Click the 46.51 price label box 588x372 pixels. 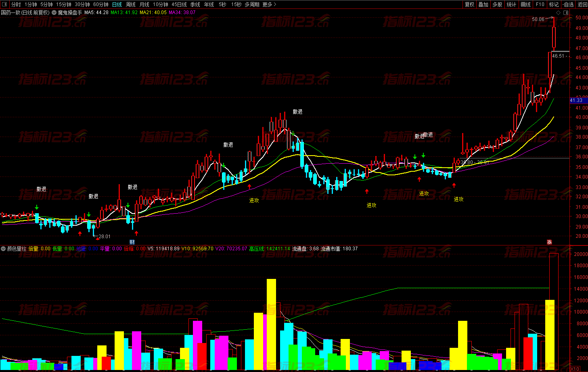[x=561, y=56]
